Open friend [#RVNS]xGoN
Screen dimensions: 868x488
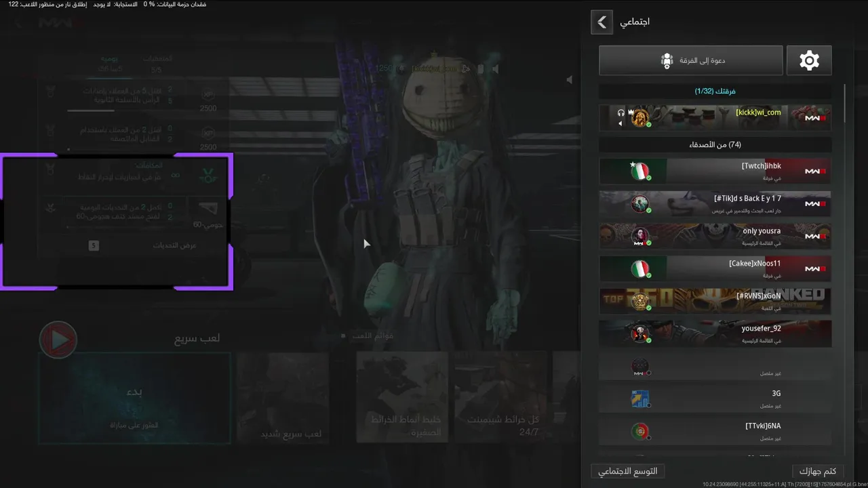tap(715, 302)
